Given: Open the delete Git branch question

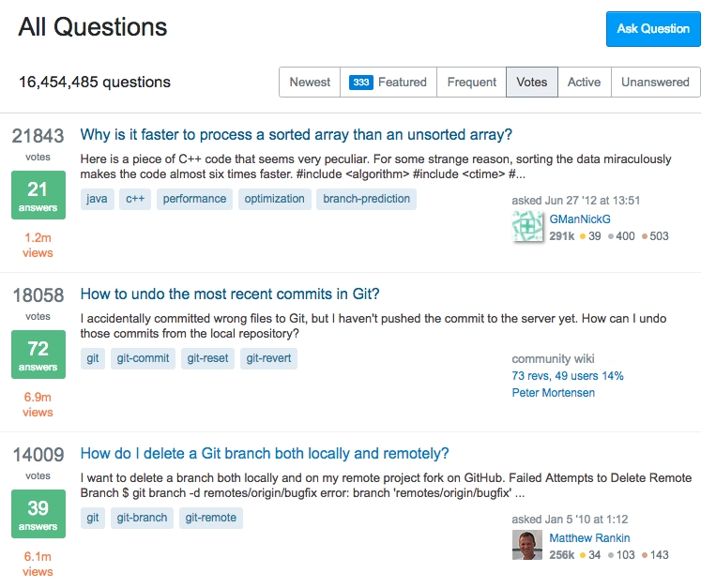Looking at the screenshot, I should coord(265,454).
